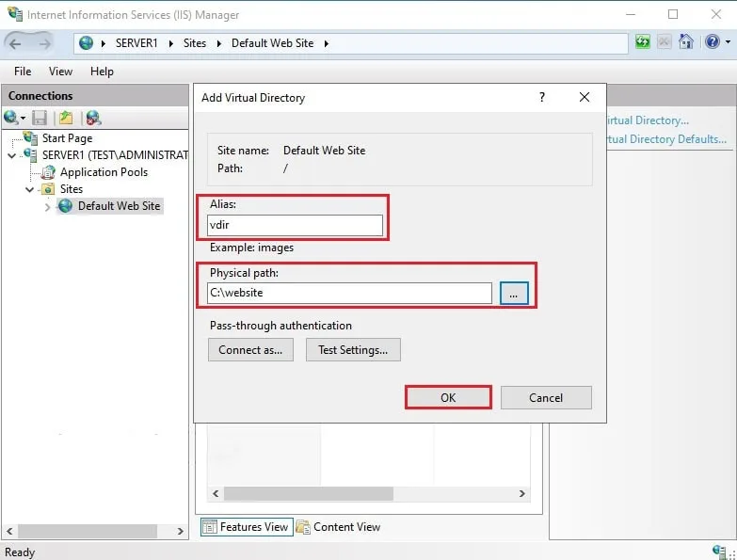Viewport: 737px width, 560px height.
Task: Open the Help question mark icon
Action: point(713,41)
